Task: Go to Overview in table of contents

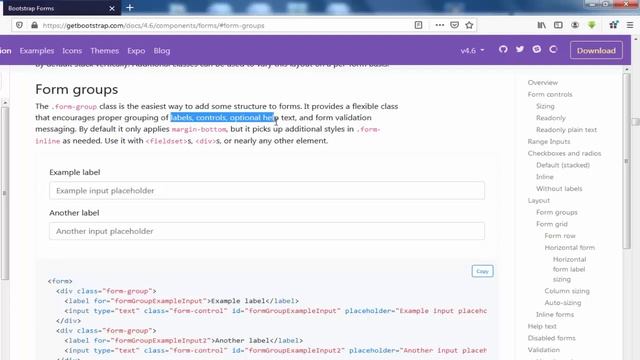Action: point(542,82)
